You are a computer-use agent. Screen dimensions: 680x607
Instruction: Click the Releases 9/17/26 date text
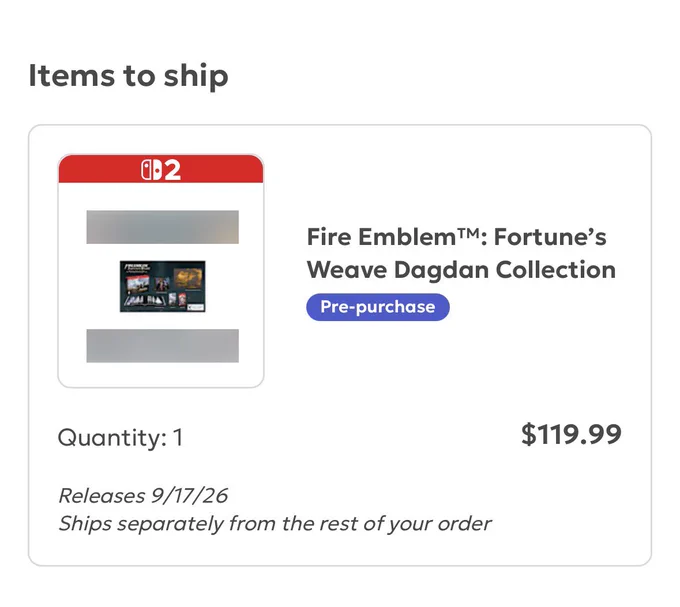tap(143, 496)
